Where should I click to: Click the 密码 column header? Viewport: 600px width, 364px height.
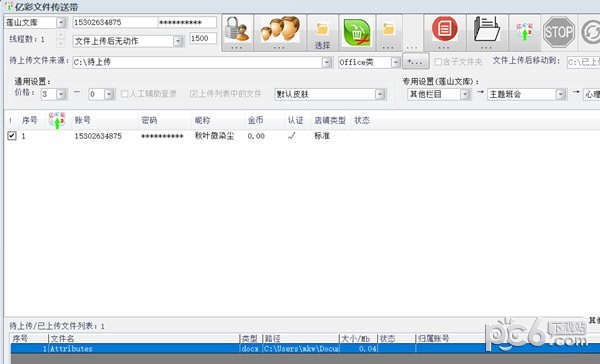tap(149, 120)
